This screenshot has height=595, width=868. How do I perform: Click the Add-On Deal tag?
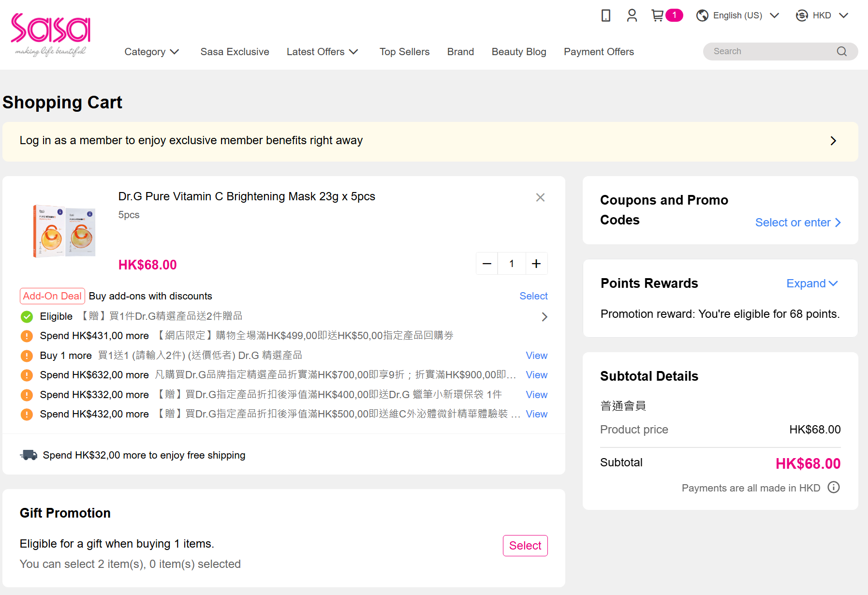[52, 296]
